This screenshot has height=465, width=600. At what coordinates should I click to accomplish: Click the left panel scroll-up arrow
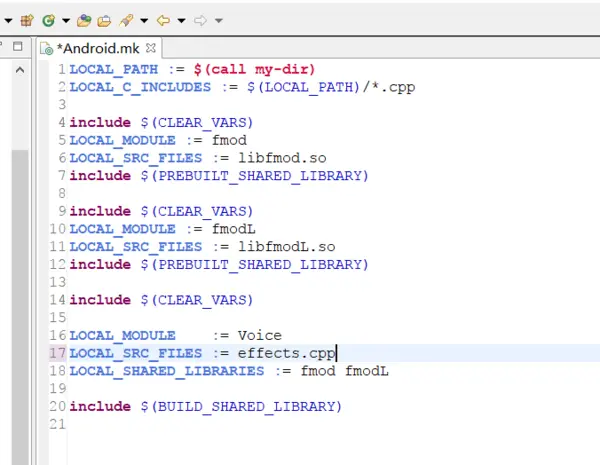pyautogui.click(x=20, y=70)
